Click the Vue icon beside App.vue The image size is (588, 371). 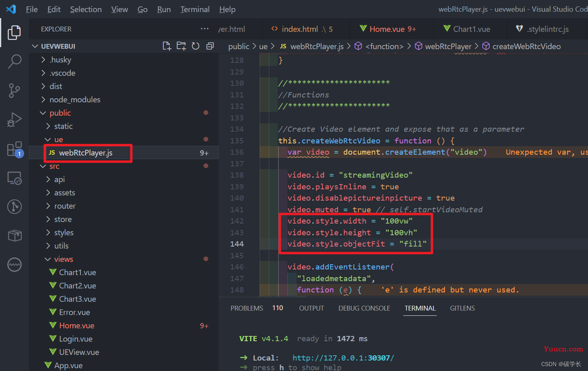click(x=48, y=365)
